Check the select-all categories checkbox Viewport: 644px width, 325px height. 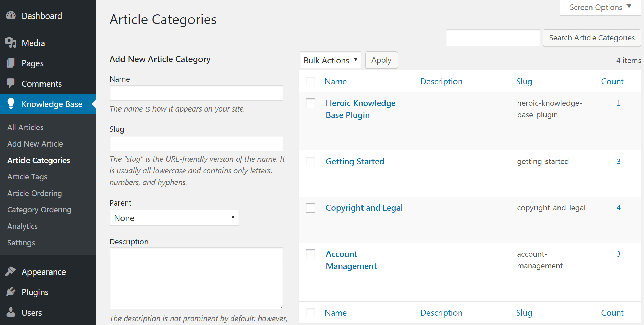pos(310,81)
